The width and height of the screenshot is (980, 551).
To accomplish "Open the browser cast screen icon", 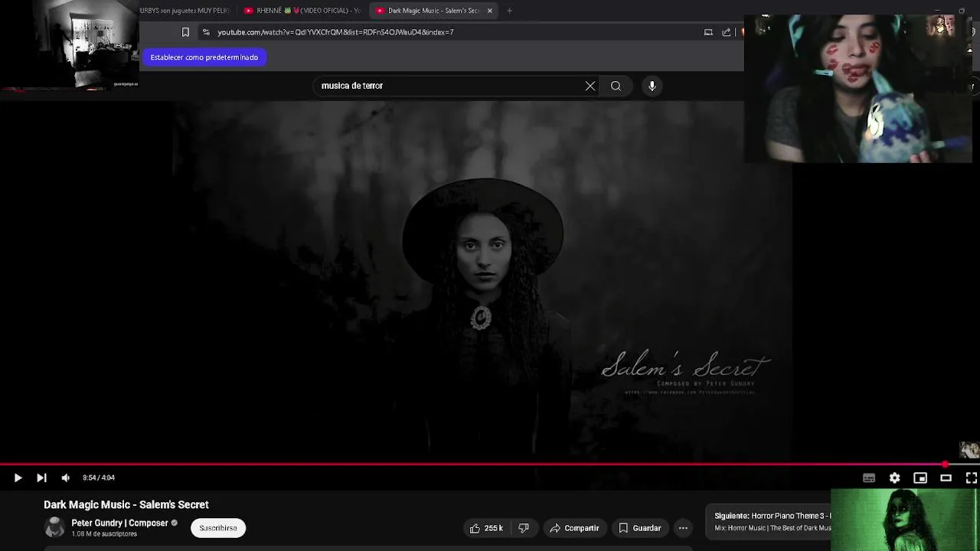I will (x=708, y=32).
